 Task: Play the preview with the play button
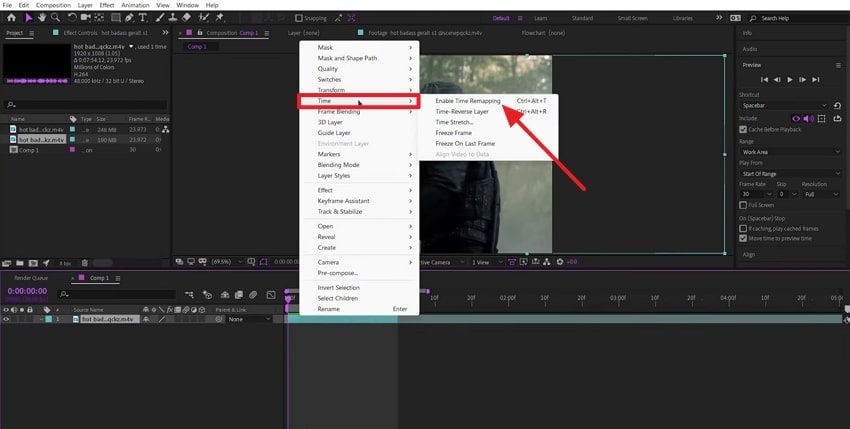(790, 80)
